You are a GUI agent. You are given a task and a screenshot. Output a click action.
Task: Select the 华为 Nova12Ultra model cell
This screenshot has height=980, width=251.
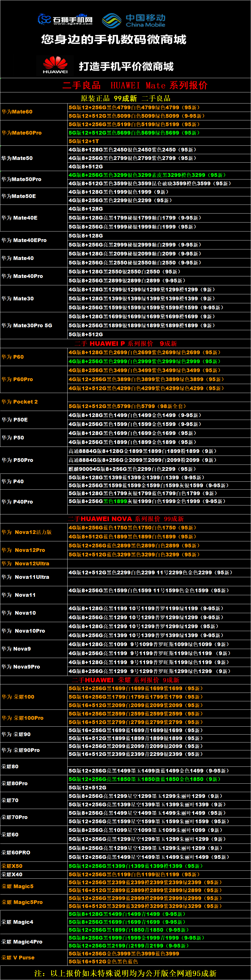tap(34, 564)
